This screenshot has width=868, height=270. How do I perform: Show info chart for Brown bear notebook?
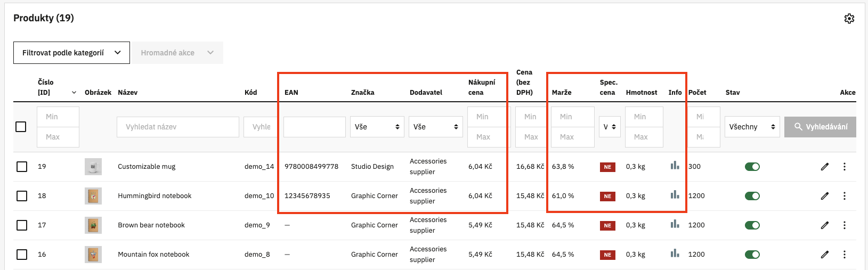point(675,224)
